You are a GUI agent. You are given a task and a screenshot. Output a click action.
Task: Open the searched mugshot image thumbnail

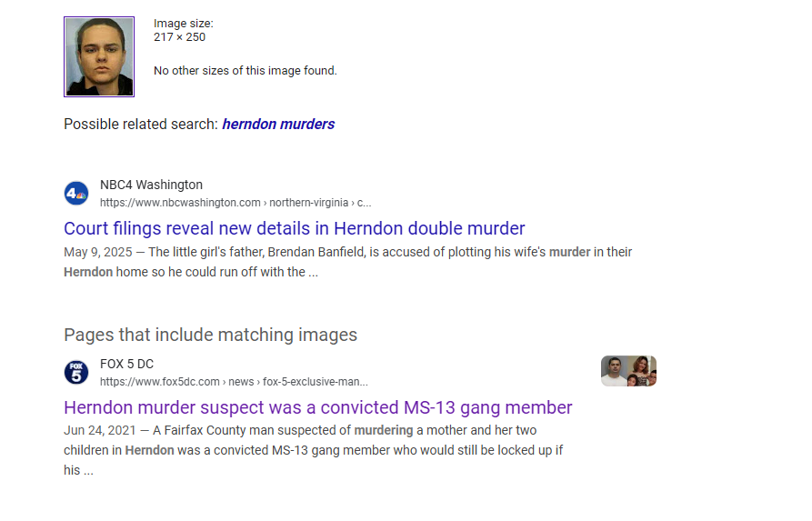point(99,56)
